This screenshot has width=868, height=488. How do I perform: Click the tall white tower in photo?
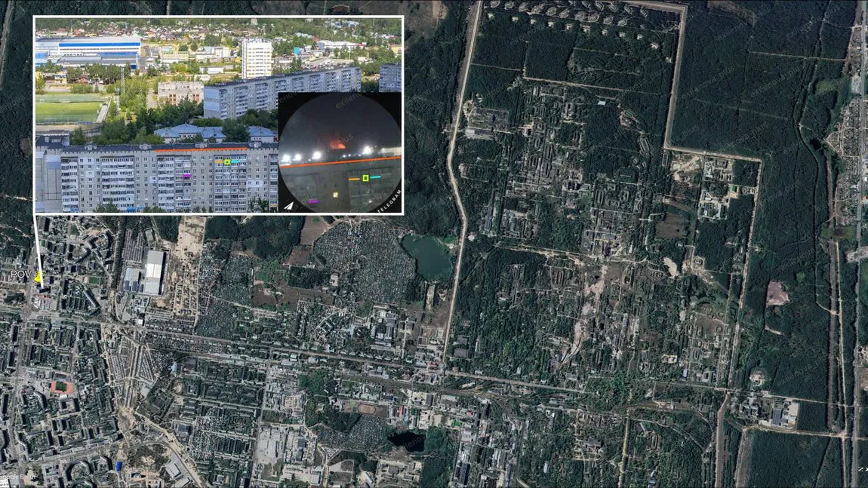[x=257, y=59]
